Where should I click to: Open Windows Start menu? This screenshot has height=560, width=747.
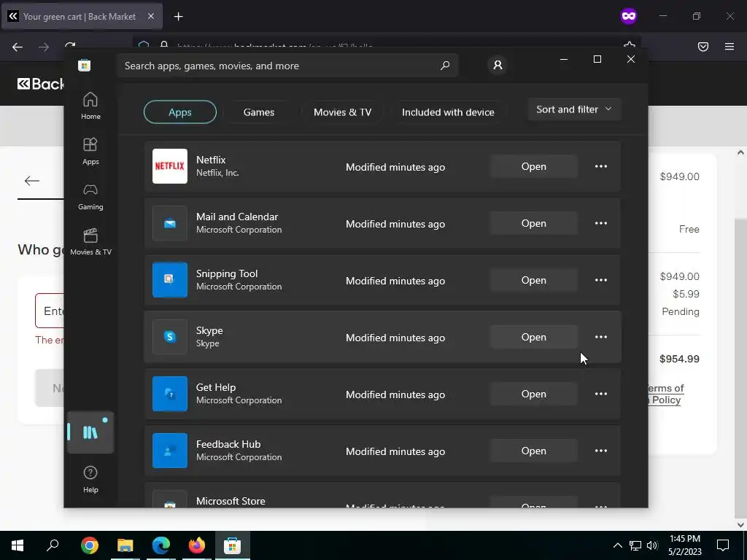point(18,545)
